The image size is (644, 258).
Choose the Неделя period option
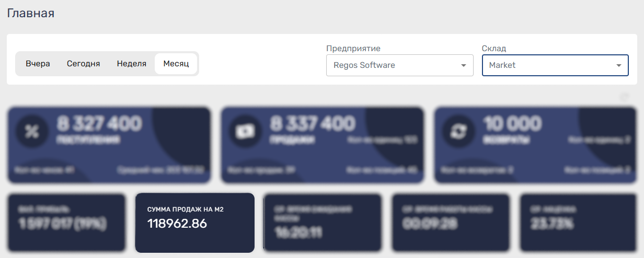coord(131,64)
